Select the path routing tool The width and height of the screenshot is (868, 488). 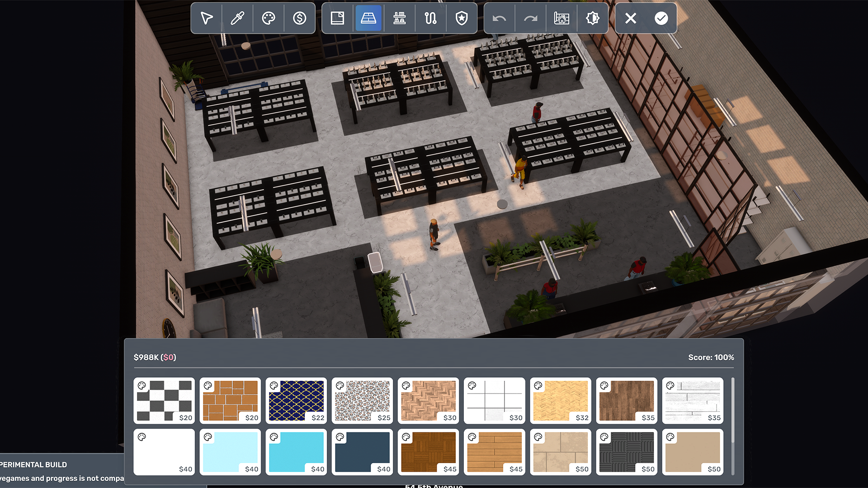coord(430,18)
